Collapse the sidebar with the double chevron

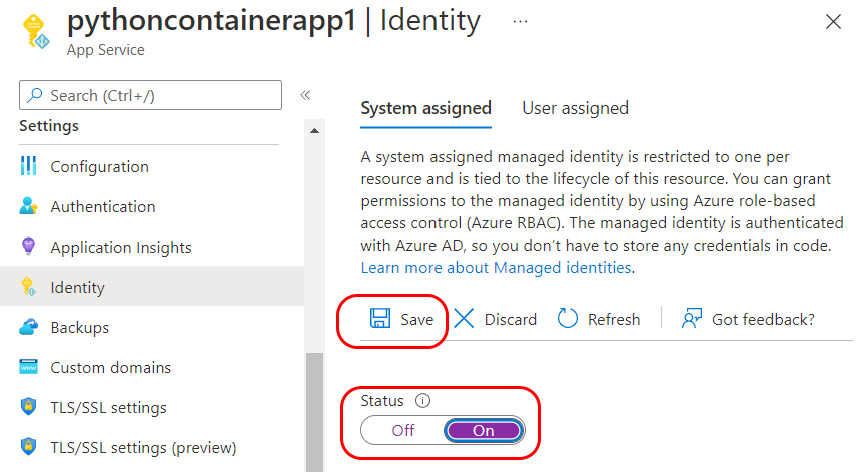click(305, 95)
